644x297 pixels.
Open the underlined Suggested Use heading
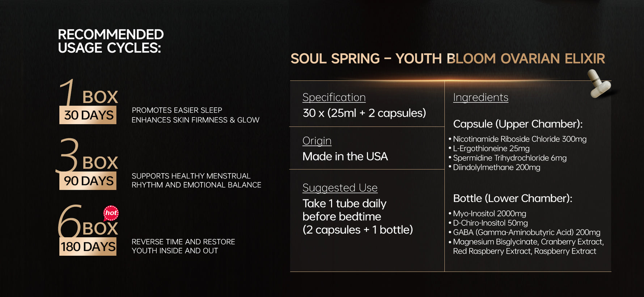tap(340, 188)
